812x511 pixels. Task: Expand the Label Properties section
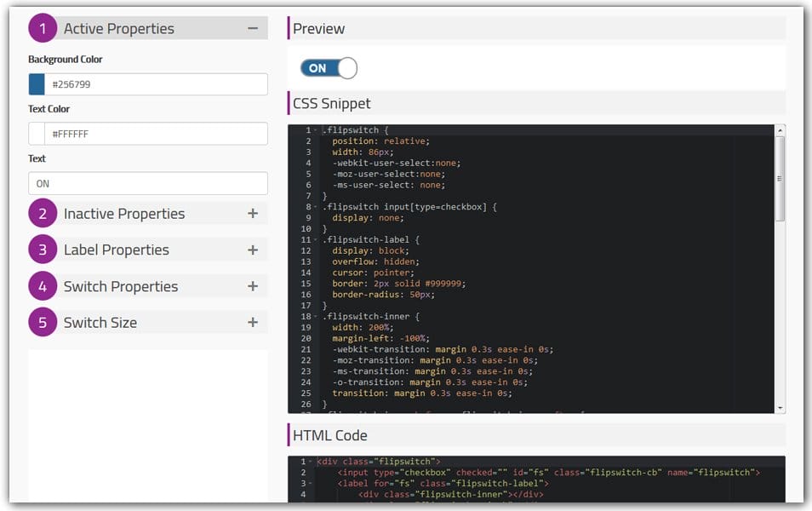(x=253, y=250)
